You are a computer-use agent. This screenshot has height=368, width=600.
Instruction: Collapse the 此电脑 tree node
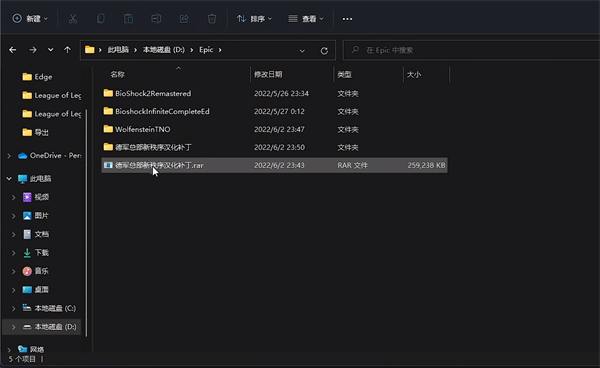pos(9,179)
